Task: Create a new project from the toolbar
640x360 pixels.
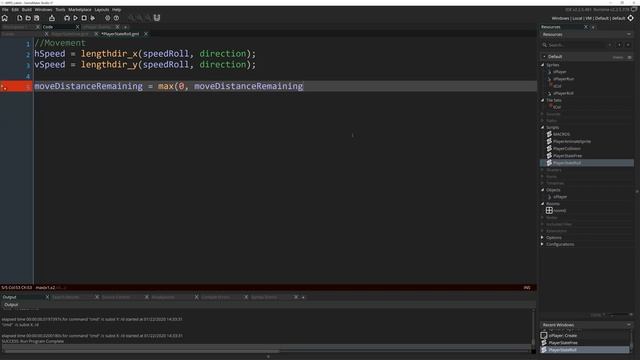Action: [x=19, y=18]
